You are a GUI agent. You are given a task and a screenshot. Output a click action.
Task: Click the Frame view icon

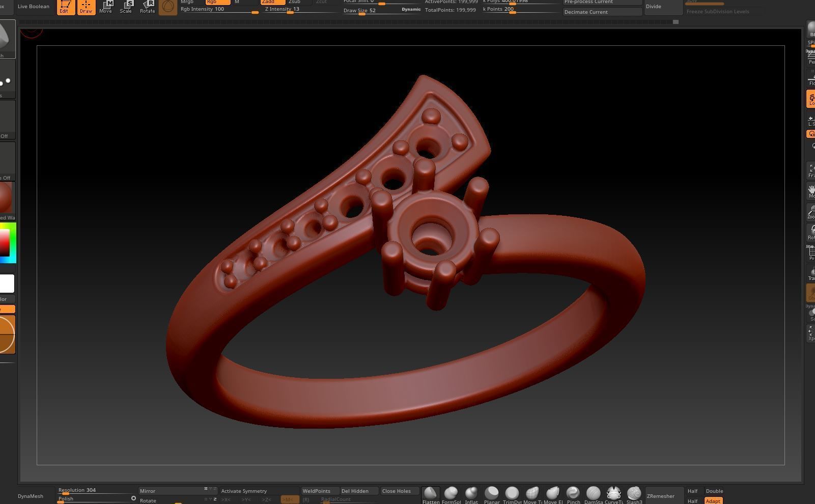pos(811,171)
